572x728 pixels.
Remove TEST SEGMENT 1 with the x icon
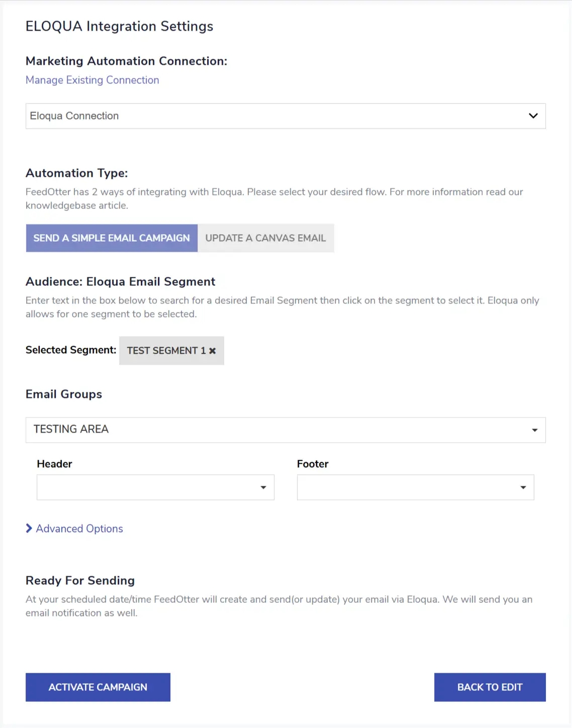tap(213, 351)
